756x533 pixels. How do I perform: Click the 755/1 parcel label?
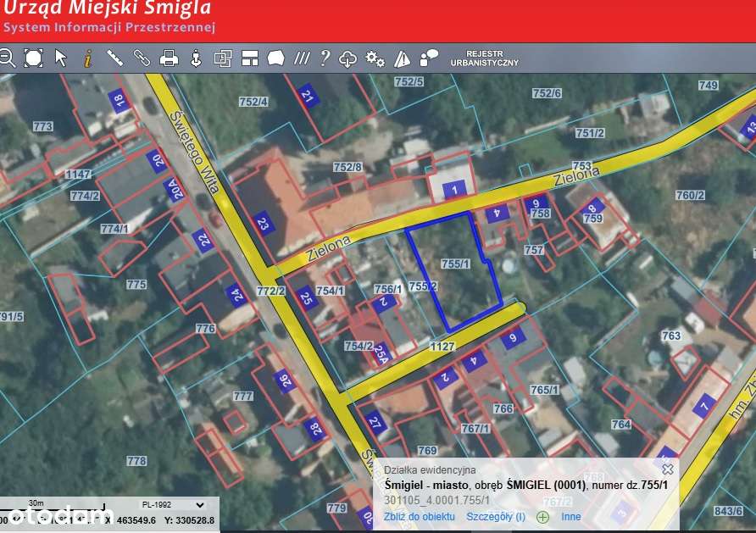pos(455,264)
